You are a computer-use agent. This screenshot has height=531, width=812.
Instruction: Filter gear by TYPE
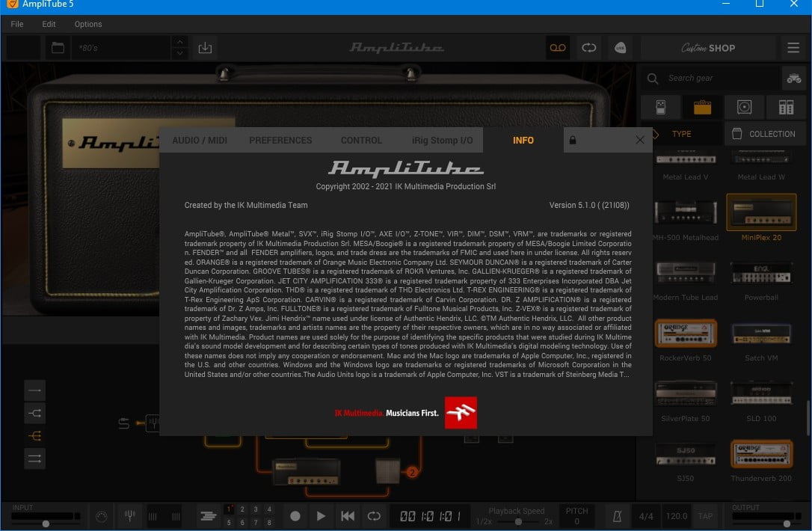coord(681,134)
